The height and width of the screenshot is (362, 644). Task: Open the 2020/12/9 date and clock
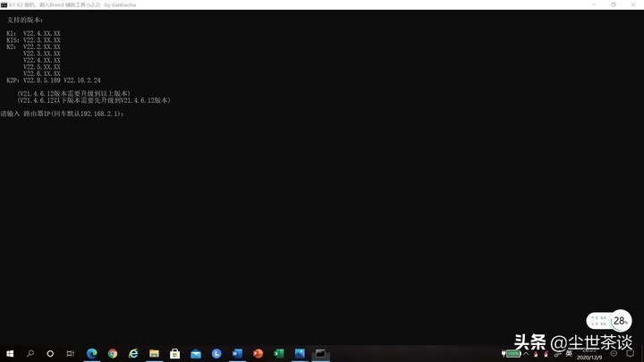(589, 354)
